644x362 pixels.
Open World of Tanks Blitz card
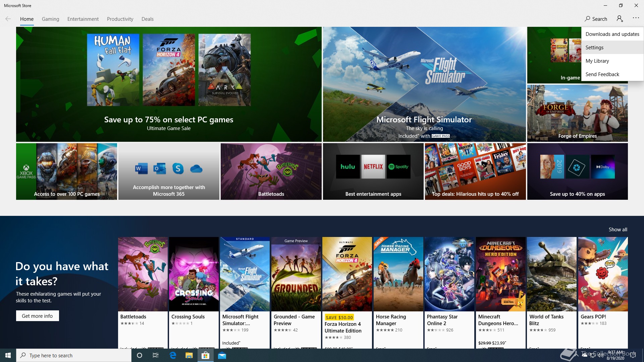click(x=552, y=293)
